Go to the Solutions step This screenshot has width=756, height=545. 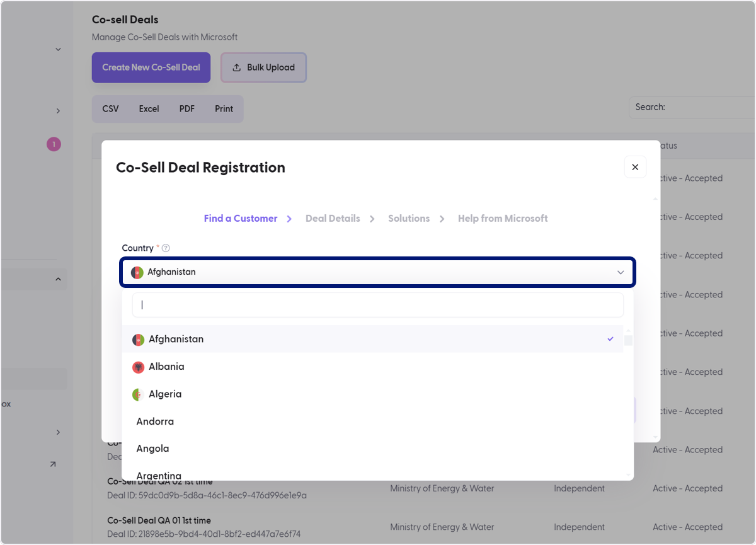409,219
